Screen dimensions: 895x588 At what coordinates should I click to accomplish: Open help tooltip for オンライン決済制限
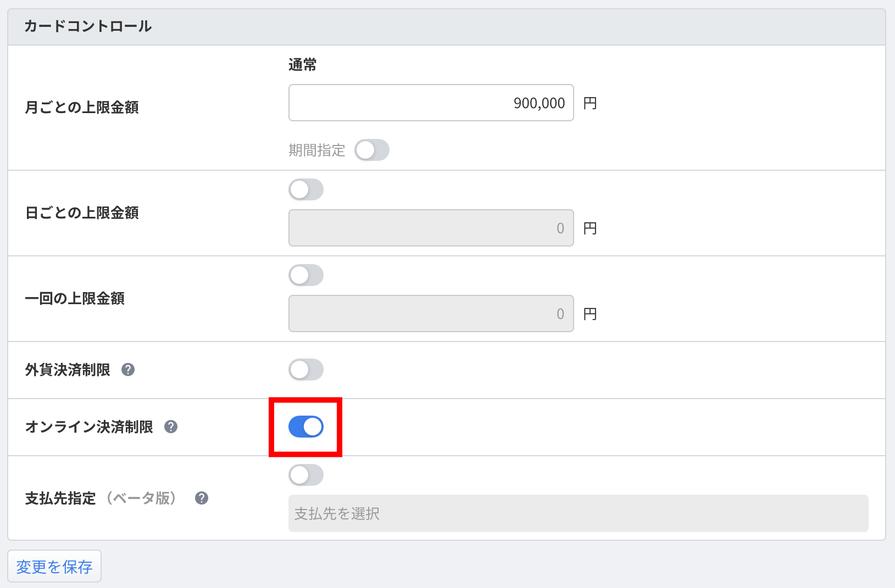click(171, 427)
